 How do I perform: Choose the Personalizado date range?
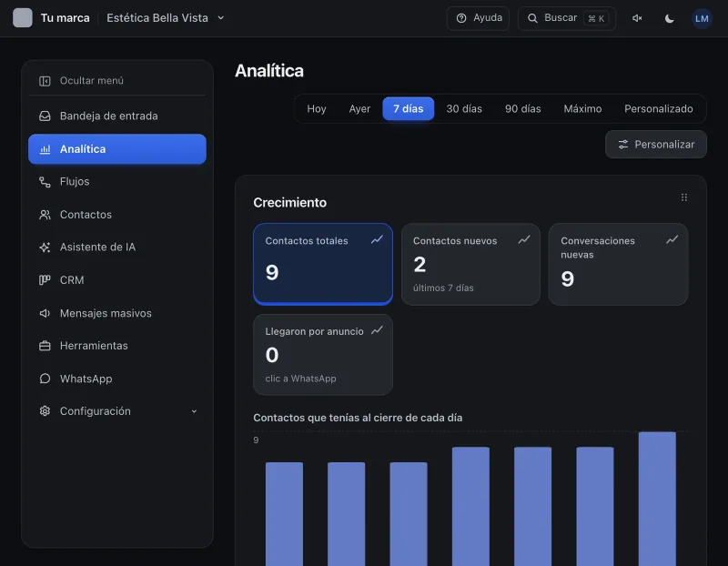point(658,108)
